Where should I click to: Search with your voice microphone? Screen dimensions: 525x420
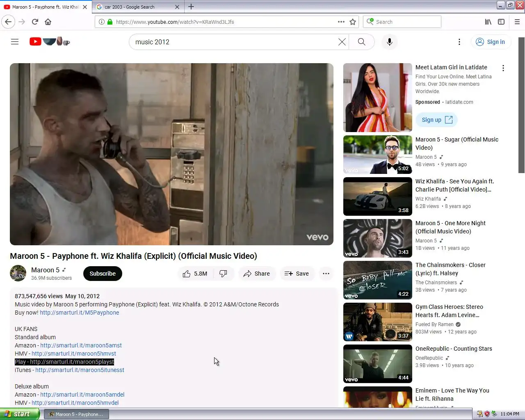390,42
